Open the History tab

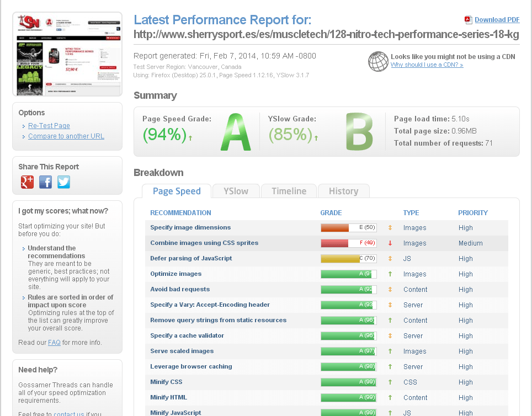click(x=343, y=191)
